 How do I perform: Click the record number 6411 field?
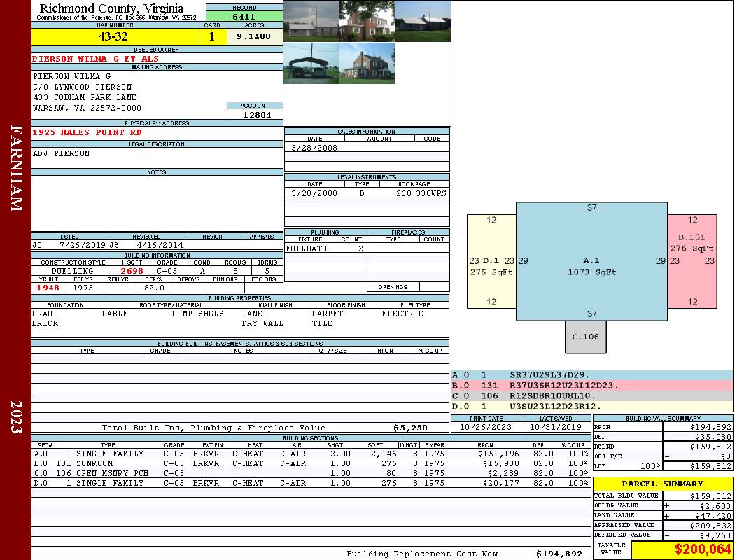tap(244, 16)
